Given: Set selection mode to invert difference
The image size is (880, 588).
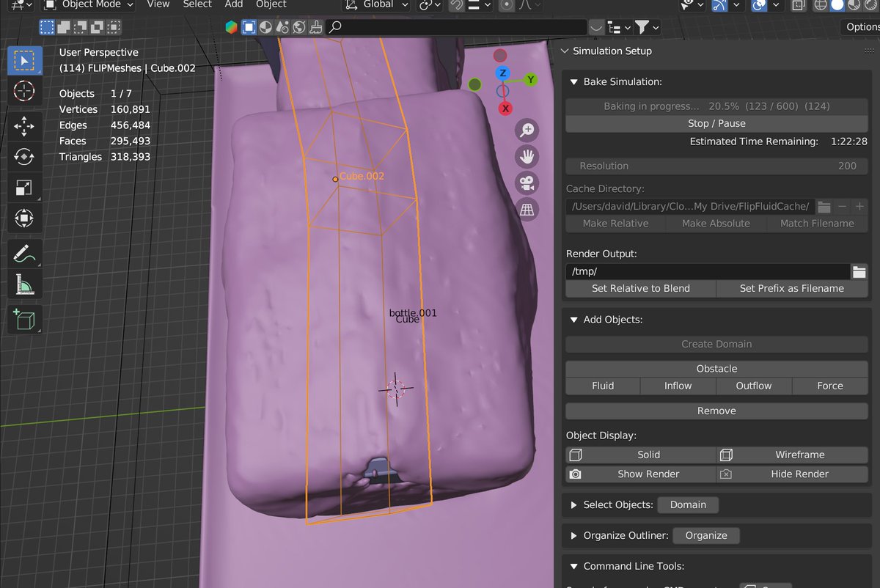Looking at the screenshot, I should tap(98, 28).
